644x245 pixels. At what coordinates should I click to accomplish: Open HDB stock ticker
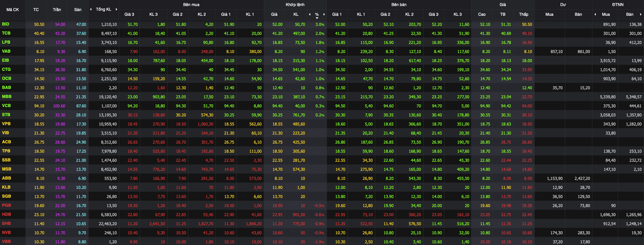[x=6, y=214]
